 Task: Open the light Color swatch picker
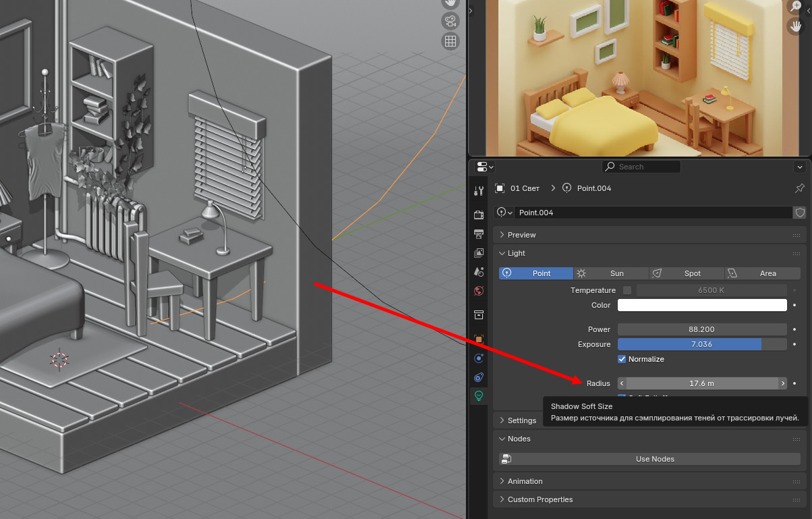[702, 305]
